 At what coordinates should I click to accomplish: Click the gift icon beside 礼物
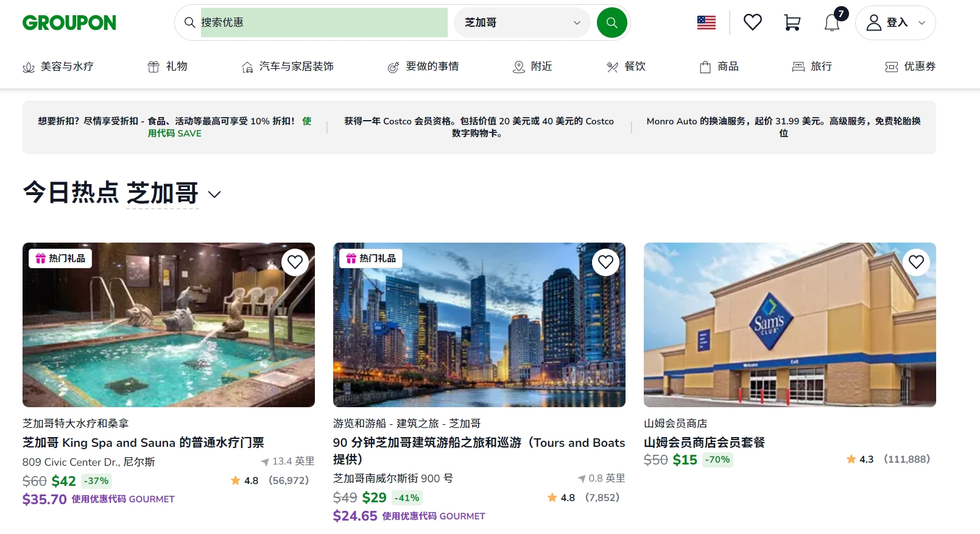click(x=153, y=67)
